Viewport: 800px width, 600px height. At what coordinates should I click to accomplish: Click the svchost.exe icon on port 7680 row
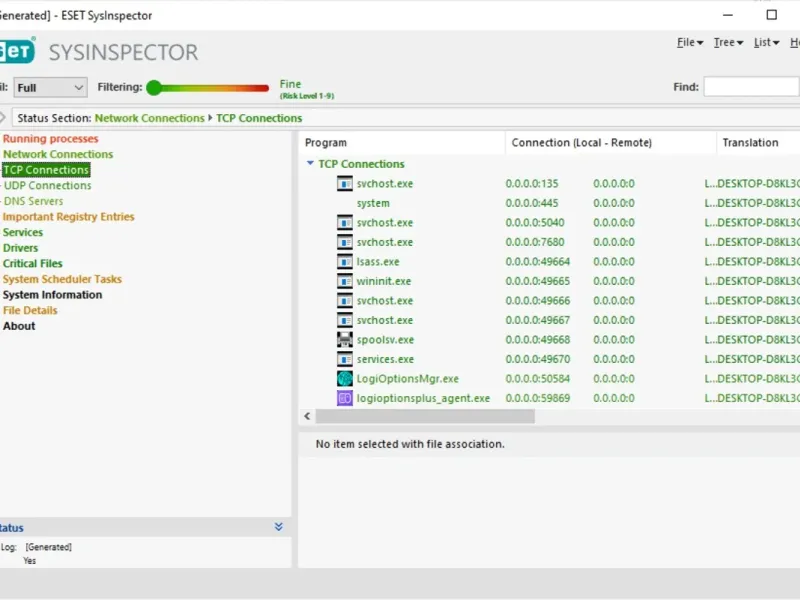pyautogui.click(x=344, y=242)
